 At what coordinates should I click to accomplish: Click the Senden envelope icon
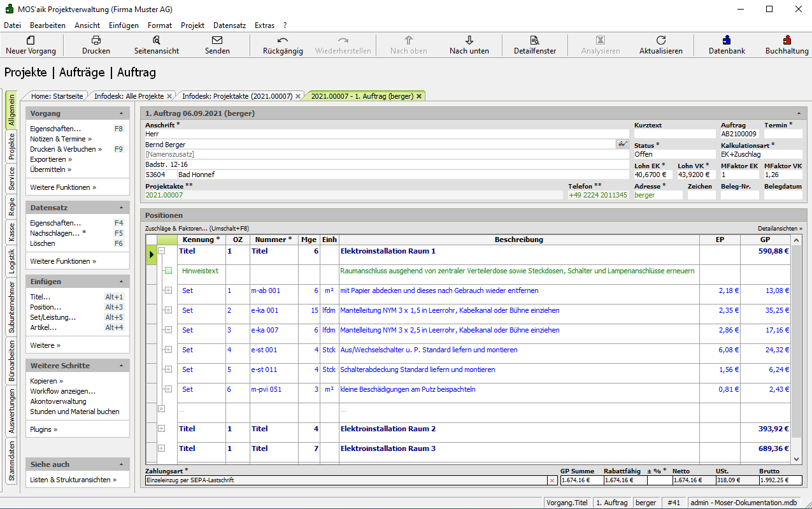point(217,40)
